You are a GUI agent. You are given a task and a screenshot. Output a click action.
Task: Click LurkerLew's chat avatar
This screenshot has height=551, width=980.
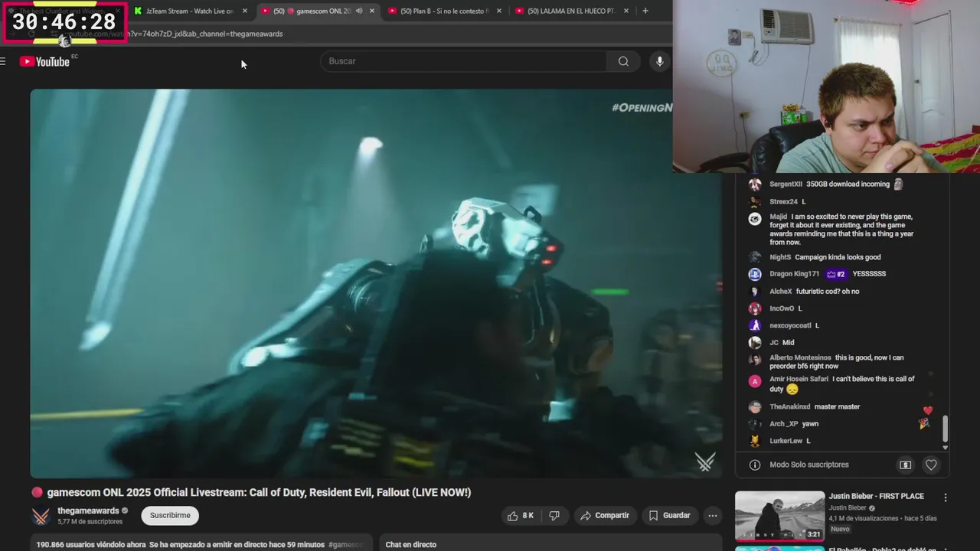coord(755,441)
